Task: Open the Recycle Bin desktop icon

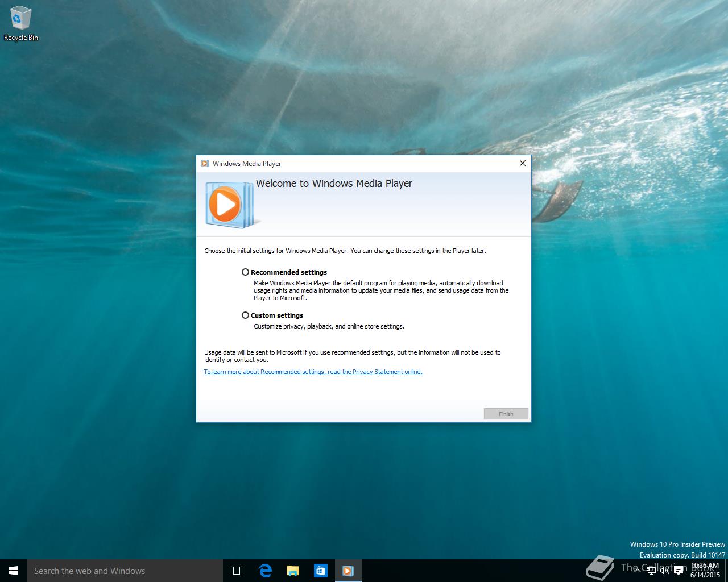Action: (x=21, y=24)
